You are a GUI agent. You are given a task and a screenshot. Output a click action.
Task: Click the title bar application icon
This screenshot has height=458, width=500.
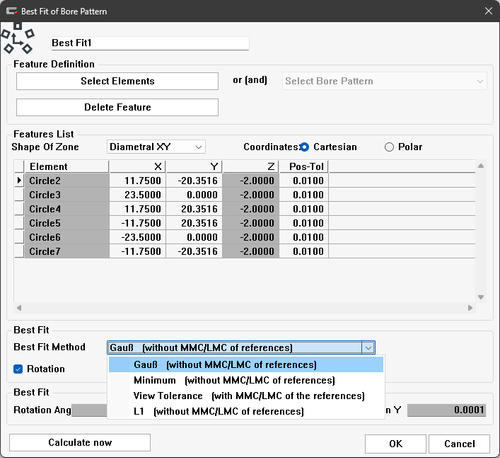tap(11, 11)
